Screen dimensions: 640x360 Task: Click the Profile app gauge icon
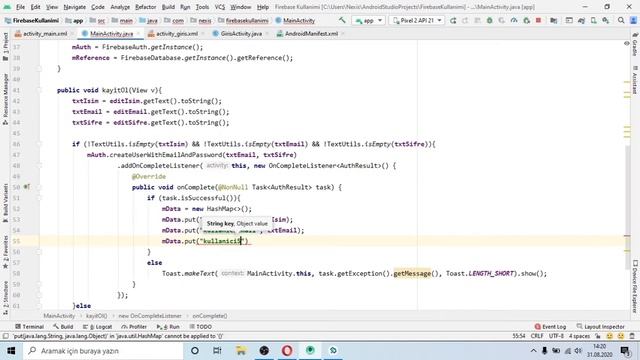pos(514,20)
